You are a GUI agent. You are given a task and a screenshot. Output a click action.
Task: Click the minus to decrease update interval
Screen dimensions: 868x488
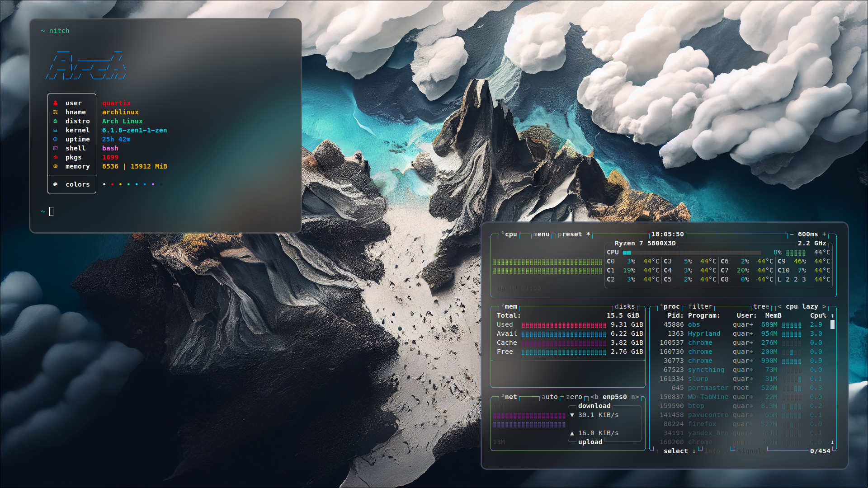pos(792,234)
